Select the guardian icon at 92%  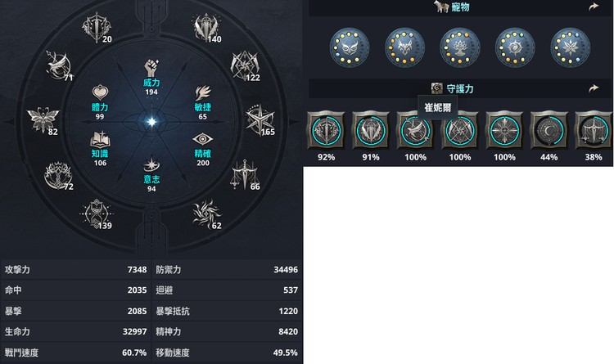pyautogui.click(x=326, y=130)
